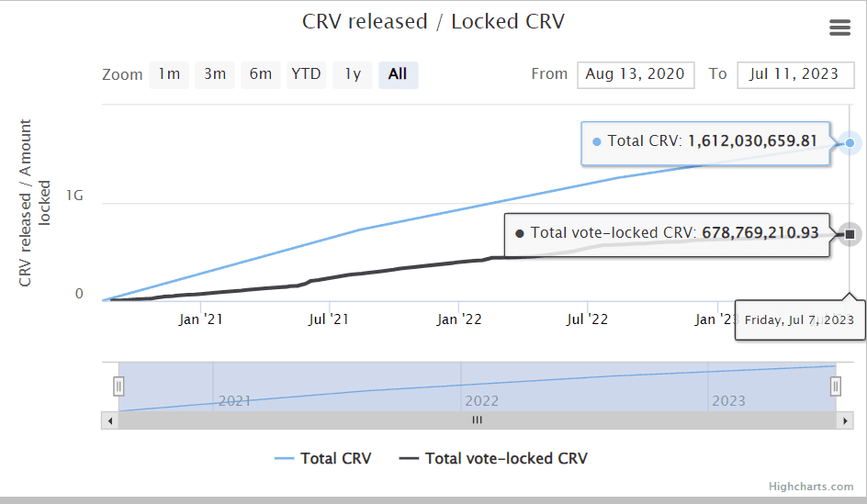Edit the From date field

point(636,74)
